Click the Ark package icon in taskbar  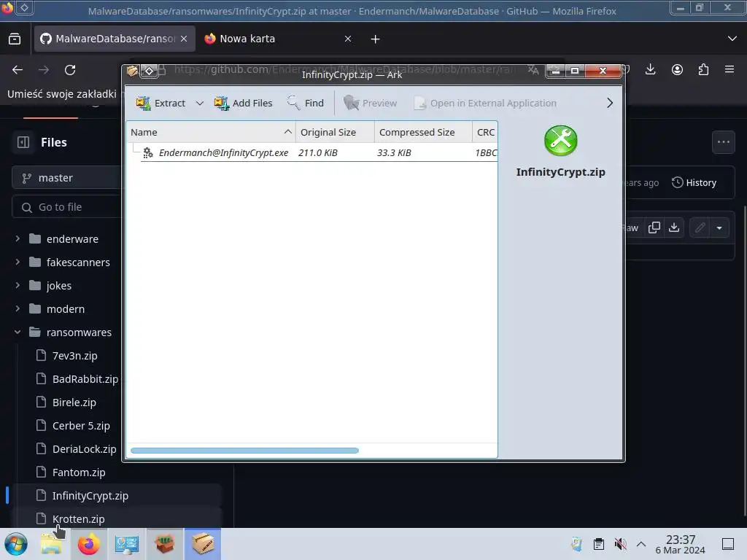tap(203, 544)
